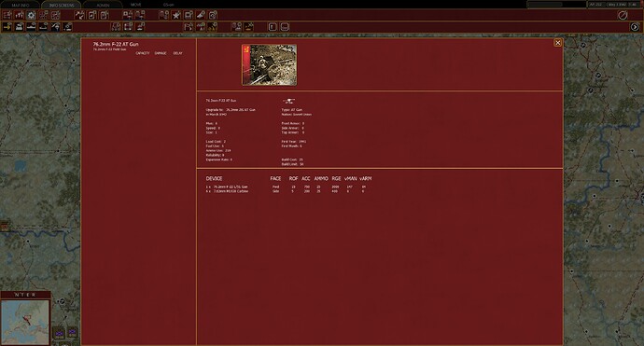Open preferences with the gear icon
Screen dimensions: 644x346
[x=31, y=16]
